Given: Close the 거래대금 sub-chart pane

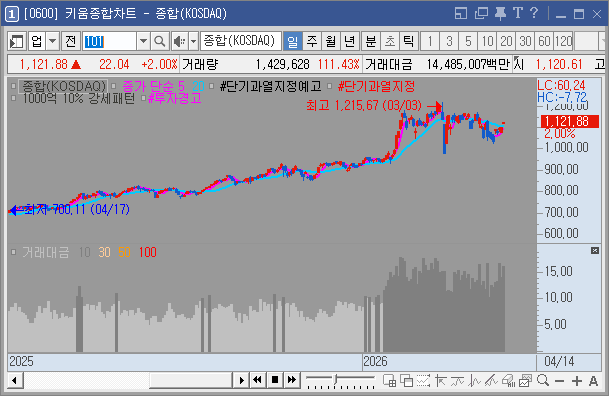Looking at the screenshot, I should [x=595, y=250].
